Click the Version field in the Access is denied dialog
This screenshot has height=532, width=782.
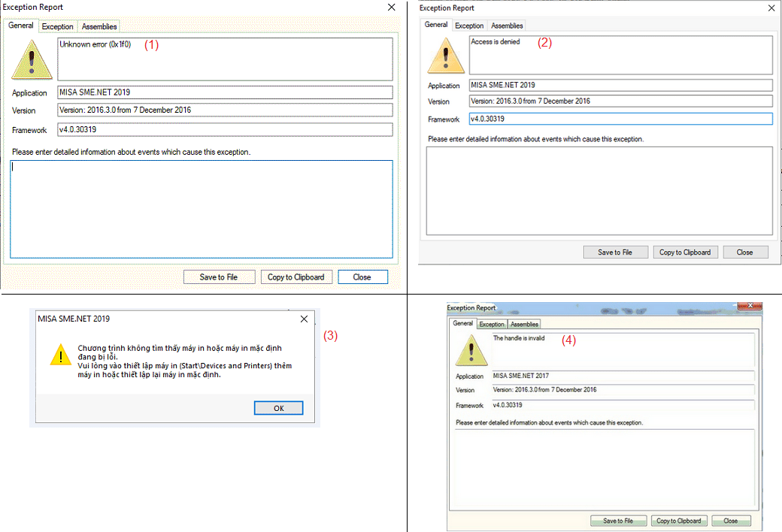coord(621,101)
